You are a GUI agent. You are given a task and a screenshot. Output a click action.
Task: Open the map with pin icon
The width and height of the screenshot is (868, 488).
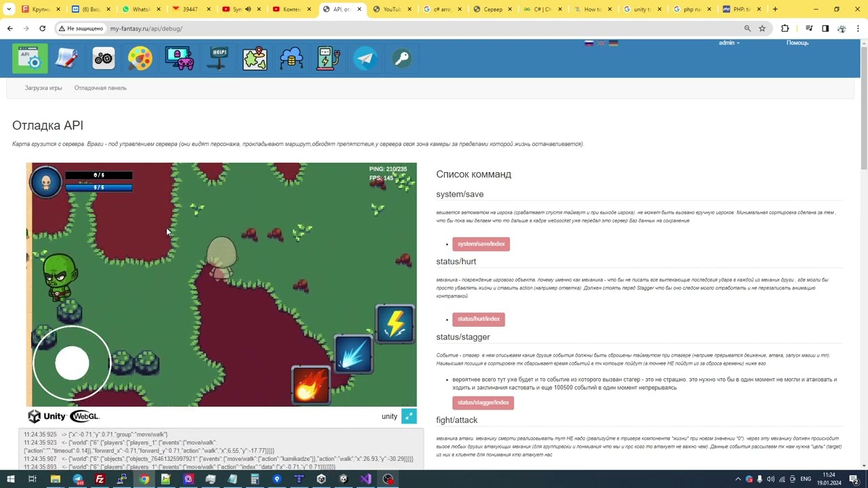point(255,58)
